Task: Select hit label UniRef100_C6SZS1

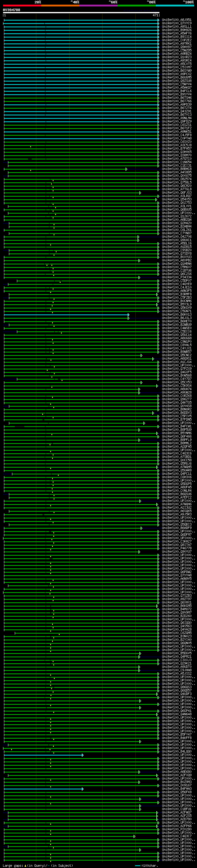Action: click(177, 125)
